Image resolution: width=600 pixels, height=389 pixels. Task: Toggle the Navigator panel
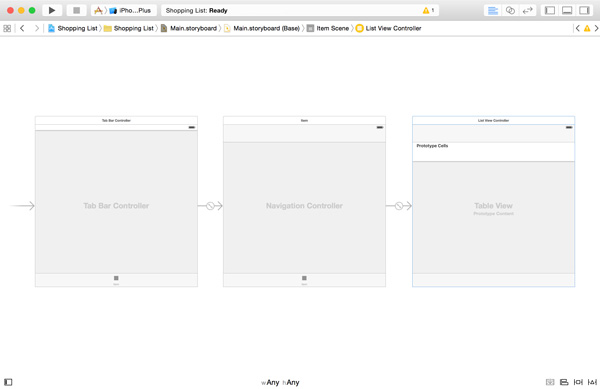(550, 10)
